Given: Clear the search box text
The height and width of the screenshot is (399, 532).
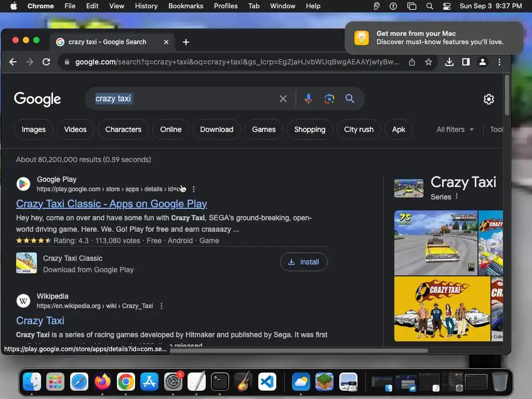Looking at the screenshot, I should (x=283, y=99).
